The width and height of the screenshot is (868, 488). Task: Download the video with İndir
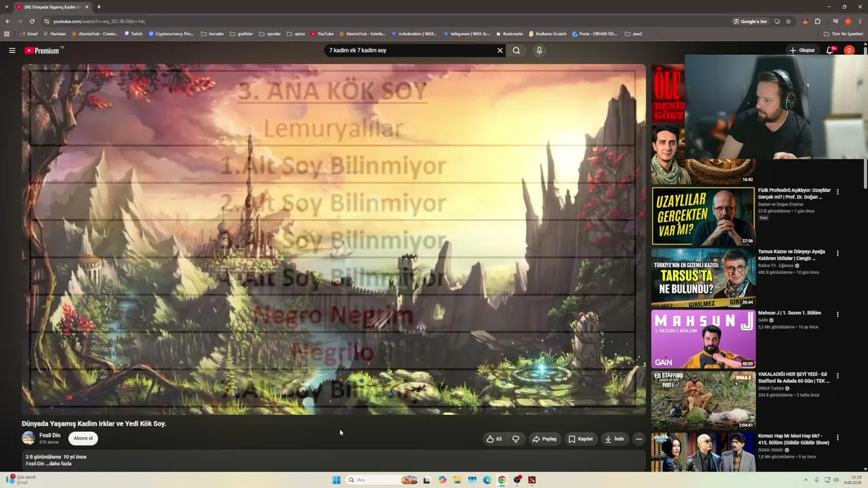(x=614, y=439)
